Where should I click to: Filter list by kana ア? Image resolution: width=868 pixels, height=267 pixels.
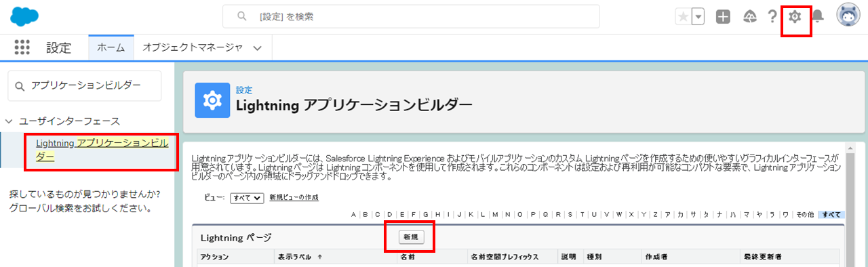[667, 215]
